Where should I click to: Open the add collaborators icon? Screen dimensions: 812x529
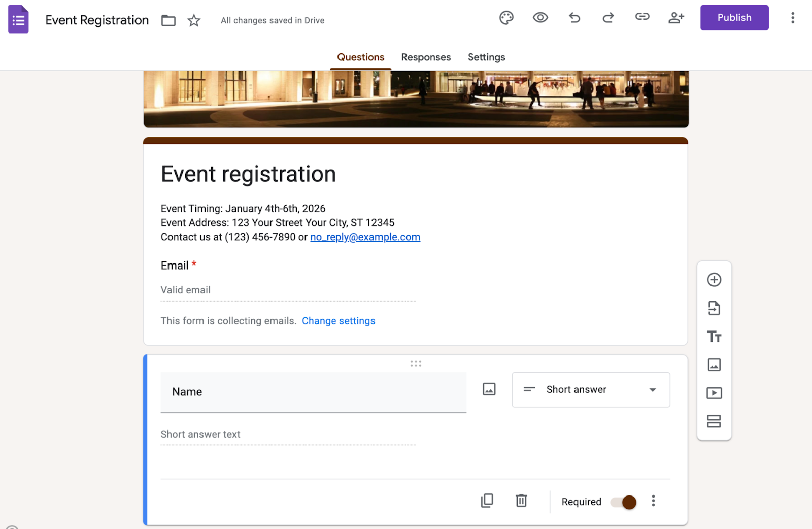pos(676,18)
